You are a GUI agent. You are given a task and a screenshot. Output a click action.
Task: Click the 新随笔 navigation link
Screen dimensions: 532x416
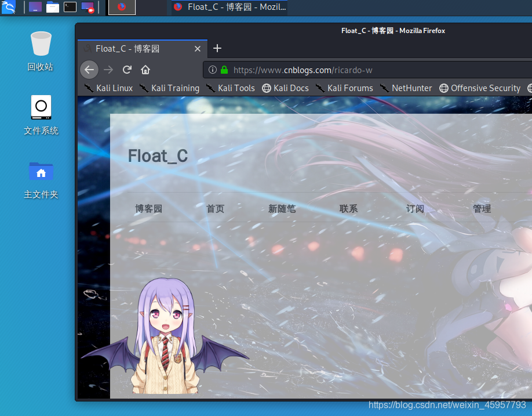point(282,208)
